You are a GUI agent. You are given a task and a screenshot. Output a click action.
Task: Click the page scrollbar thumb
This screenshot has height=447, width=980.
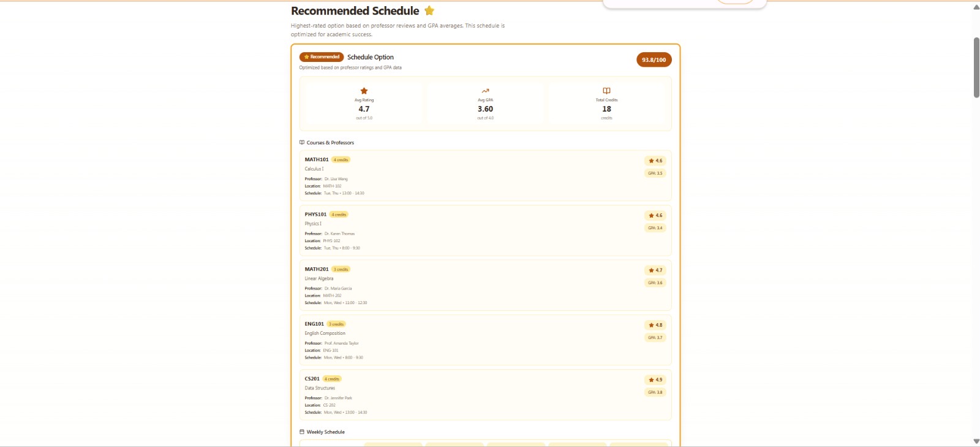(x=976, y=67)
